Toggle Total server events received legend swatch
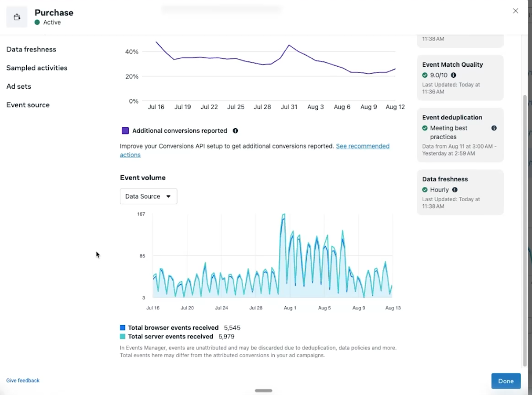Image resolution: width=532 pixels, height=395 pixels. 122,336
